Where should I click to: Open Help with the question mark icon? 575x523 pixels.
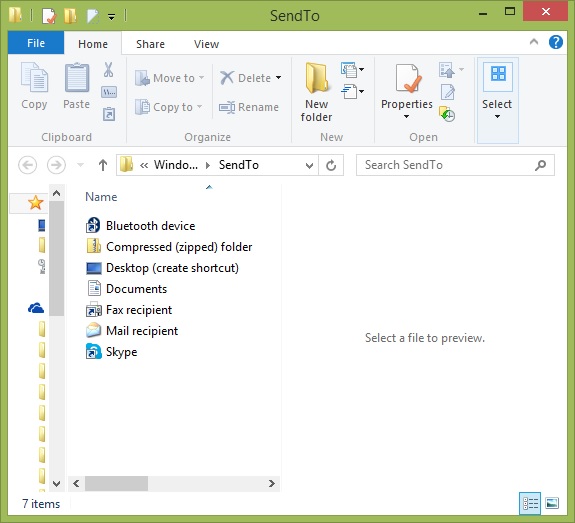(556, 42)
